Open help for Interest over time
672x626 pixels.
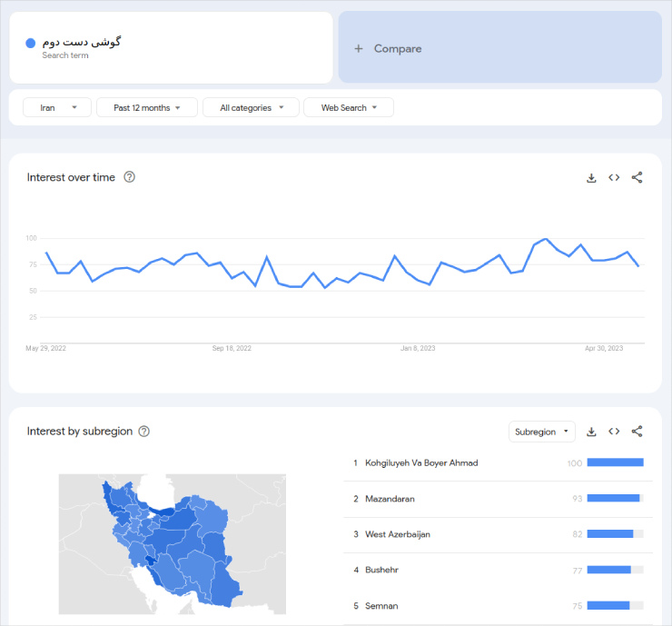(x=129, y=177)
